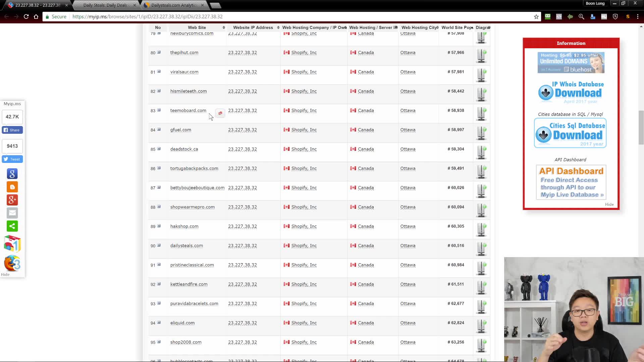Click the magnifier extension icon in toolbar
644x362 pixels.
pyautogui.click(x=581, y=16)
